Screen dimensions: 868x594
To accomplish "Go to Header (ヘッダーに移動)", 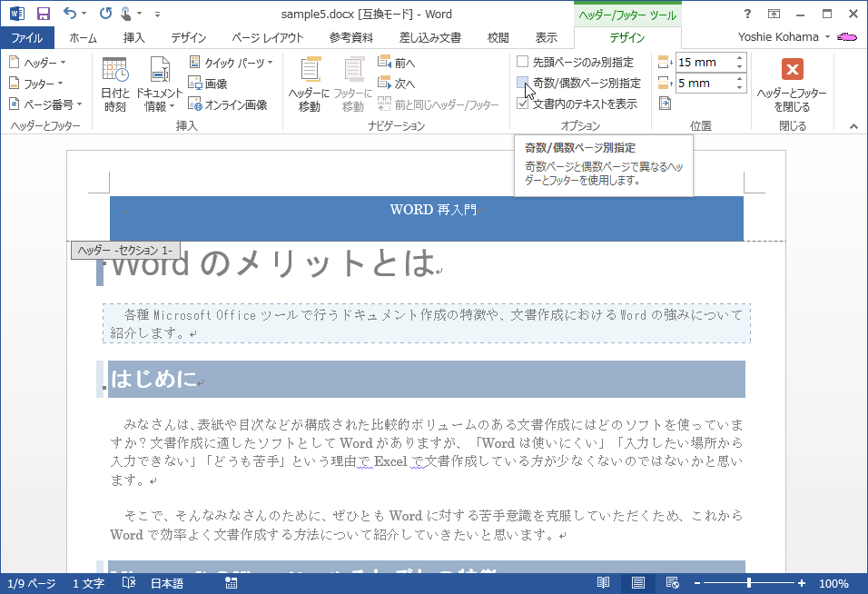I will click(x=309, y=84).
